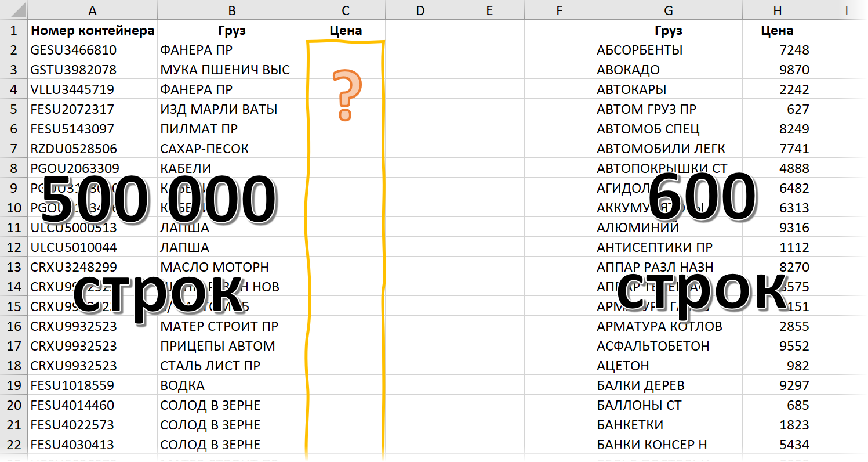Screen dimensions: 868x462
Task: Click cell 'Номер контейнера' header
Action: pos(92,30)
